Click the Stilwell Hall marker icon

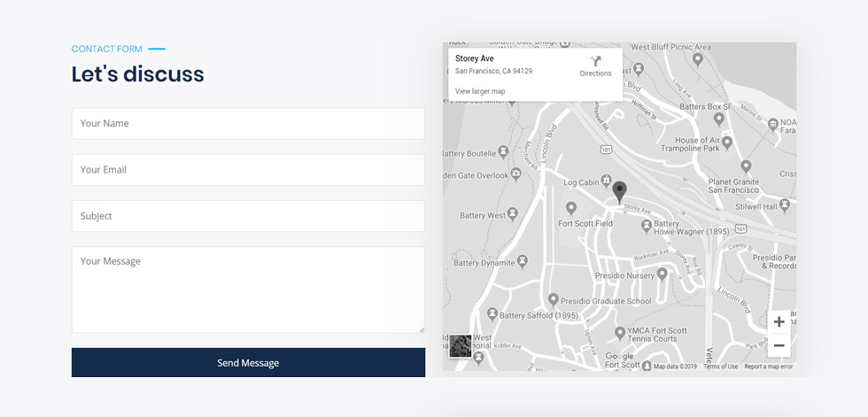(x=785, y=205)
